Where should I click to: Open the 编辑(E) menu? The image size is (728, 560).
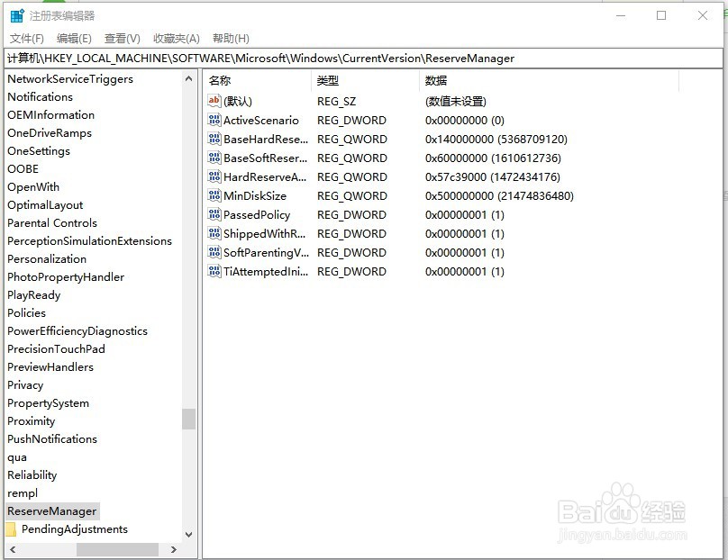74,39
